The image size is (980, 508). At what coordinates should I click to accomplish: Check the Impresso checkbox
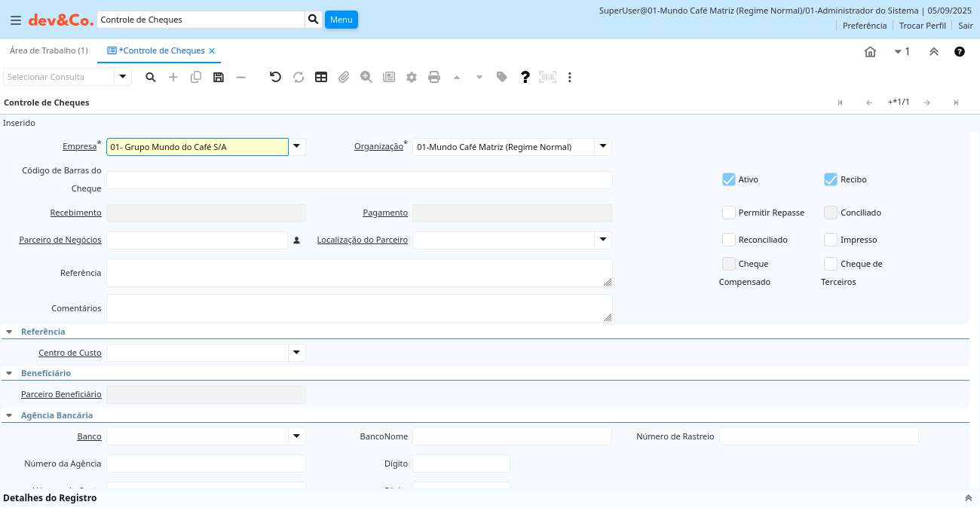[831, 240]
